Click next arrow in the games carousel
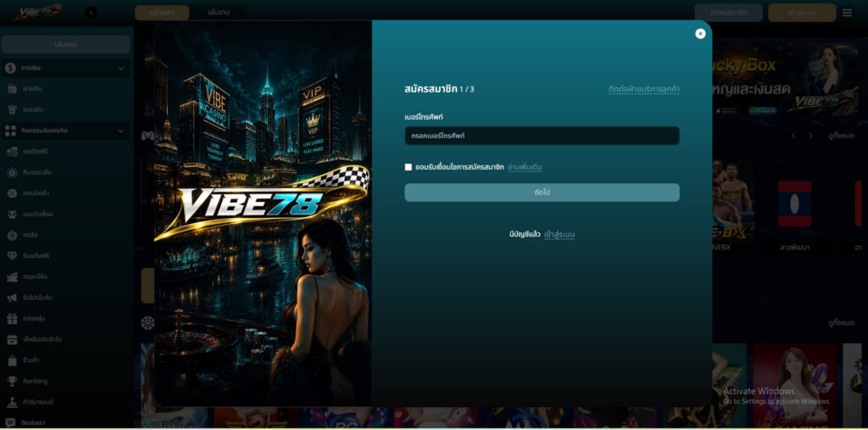The image size is (868, 430). coord(811,136)
